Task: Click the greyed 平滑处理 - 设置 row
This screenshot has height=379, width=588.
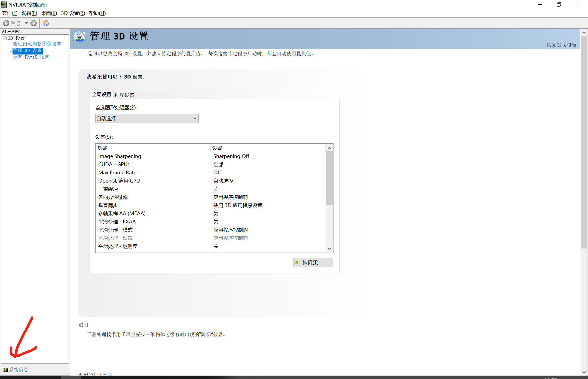Action: pos(211,238)
